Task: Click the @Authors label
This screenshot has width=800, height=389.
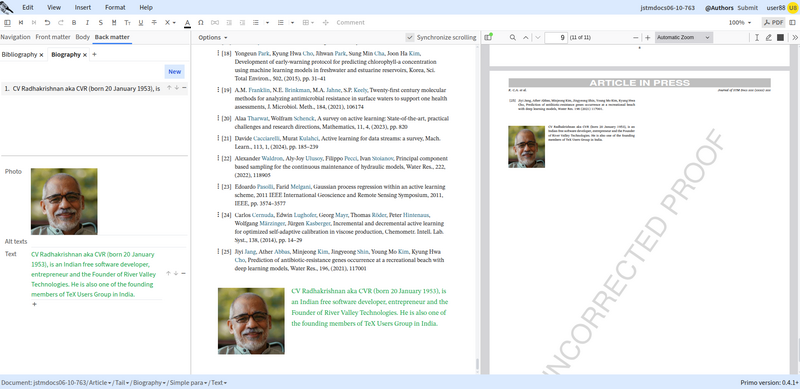Action: tap(719, 8)
